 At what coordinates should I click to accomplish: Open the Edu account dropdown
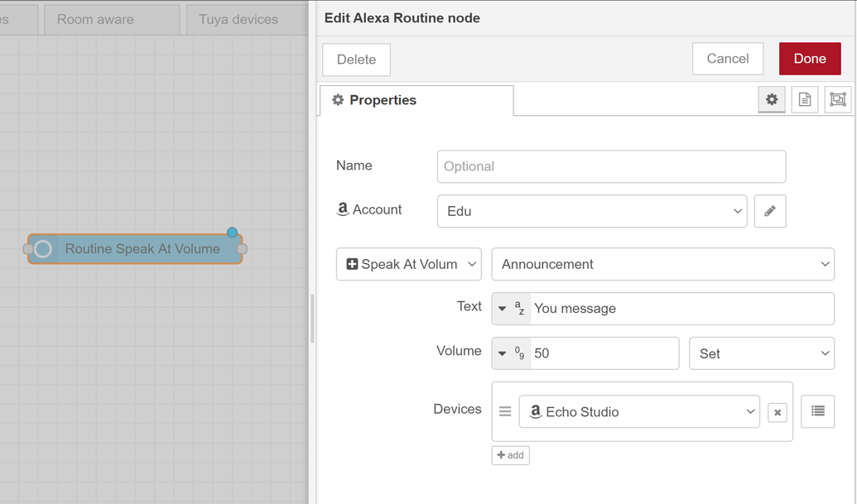pos(591,211)
